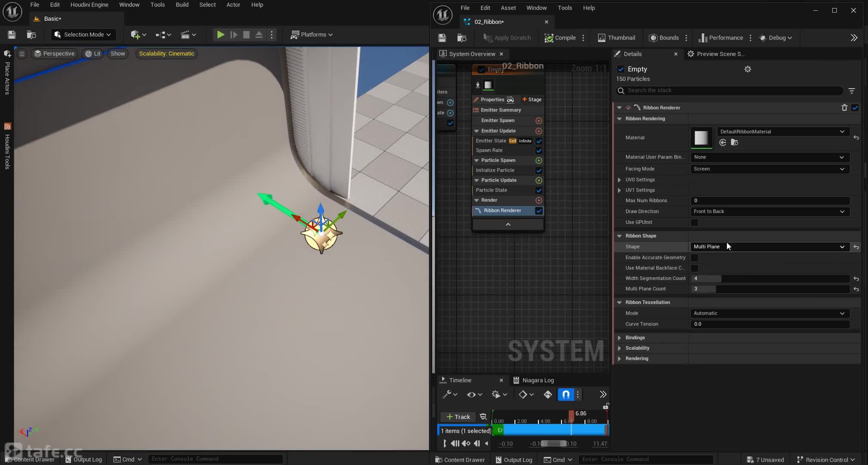Image resolution: width=868 pixels, height=465 pixels.
Task: Open the Asset menu in Niagara editor
Action: [x=508, y=8]
